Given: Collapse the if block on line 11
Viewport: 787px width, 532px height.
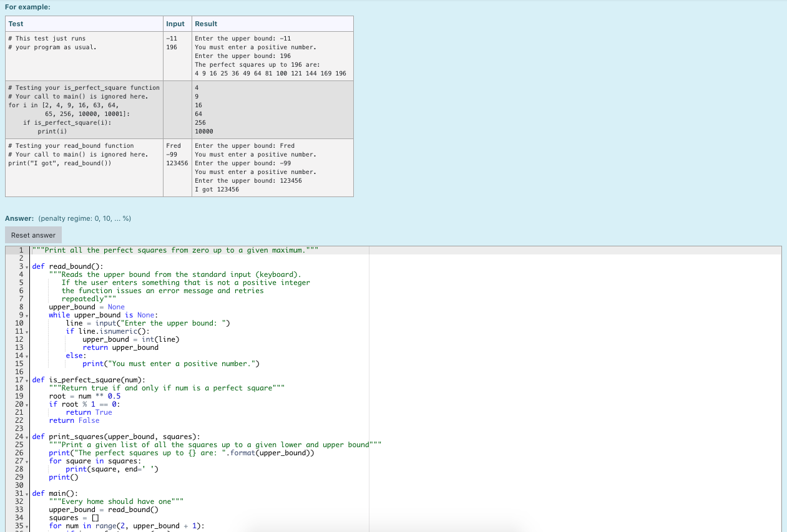Looking at the screenshot, I should click(x=28, y=331).
